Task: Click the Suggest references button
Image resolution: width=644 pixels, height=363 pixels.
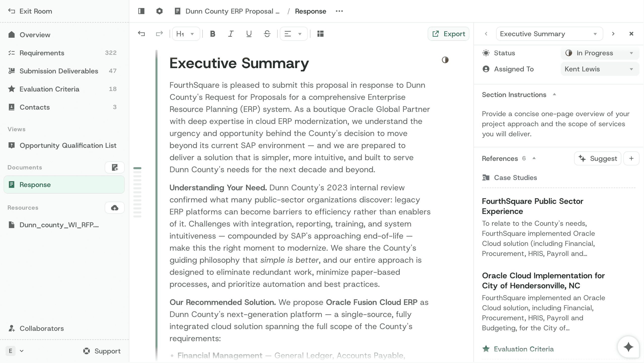Action: 598,158
